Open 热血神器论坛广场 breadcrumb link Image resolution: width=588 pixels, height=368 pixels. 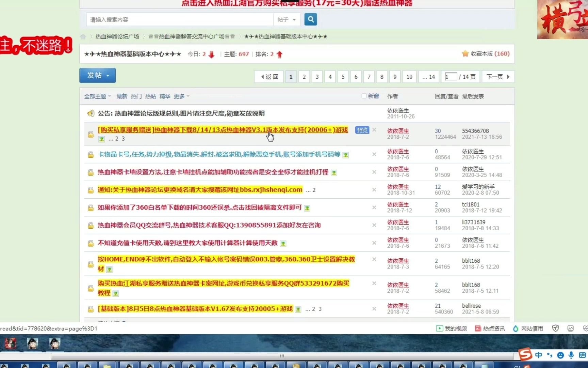pos(117,36)
